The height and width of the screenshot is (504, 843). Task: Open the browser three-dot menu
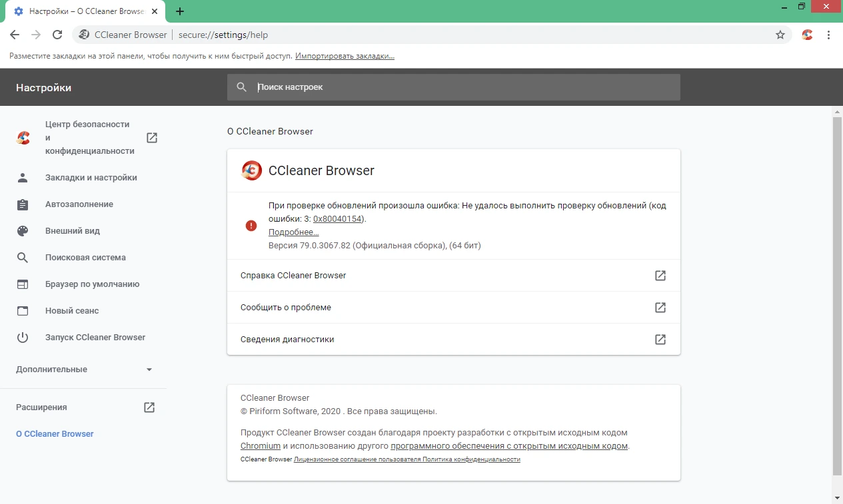pos(829,35)
